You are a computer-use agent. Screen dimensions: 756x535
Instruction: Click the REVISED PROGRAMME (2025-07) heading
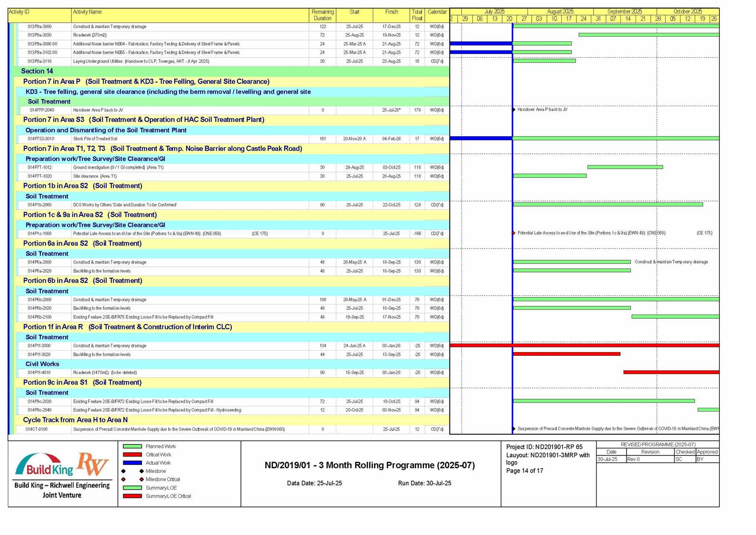point(658,444)
